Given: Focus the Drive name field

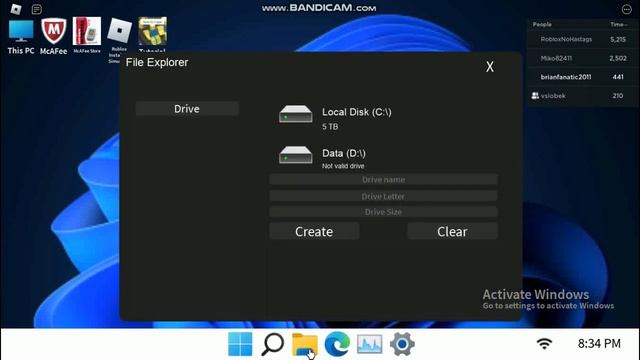Looking at the screenshot, I should (x=383, y=180).
